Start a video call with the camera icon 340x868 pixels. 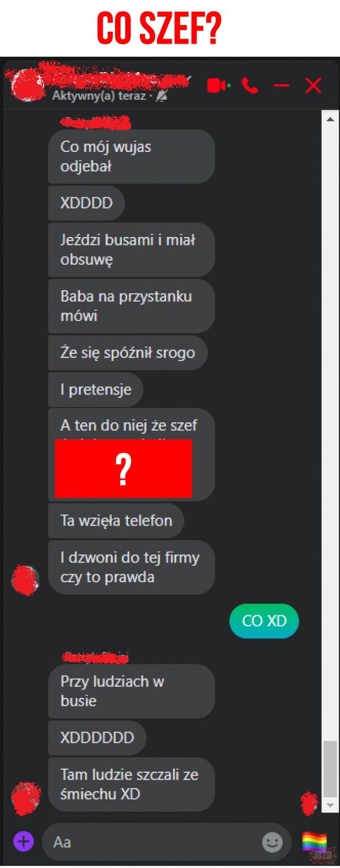coord(216,86)
